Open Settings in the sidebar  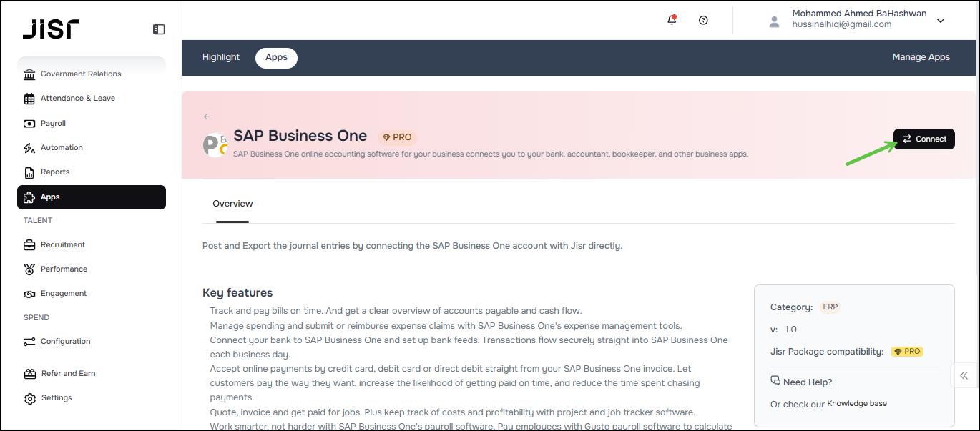coord(56,397)
